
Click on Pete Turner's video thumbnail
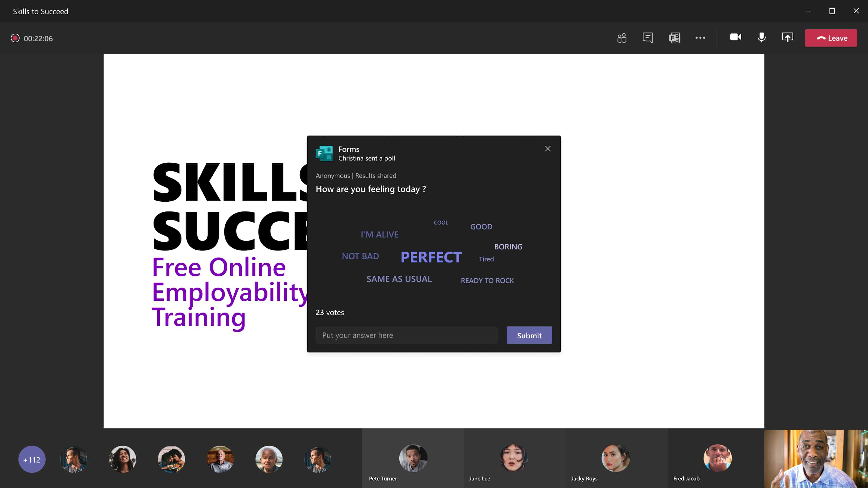point(413,459)
